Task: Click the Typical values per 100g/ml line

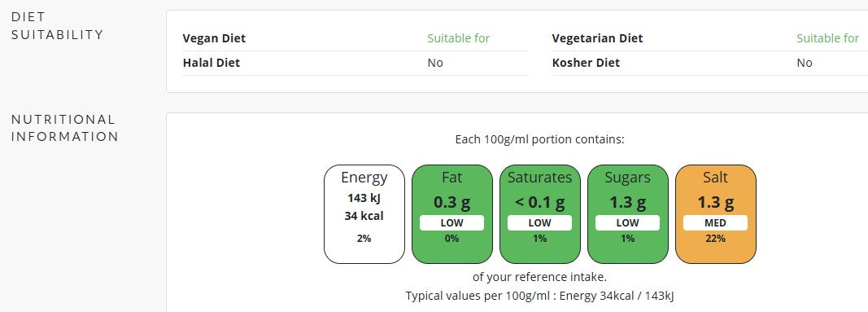Action: 539,296
